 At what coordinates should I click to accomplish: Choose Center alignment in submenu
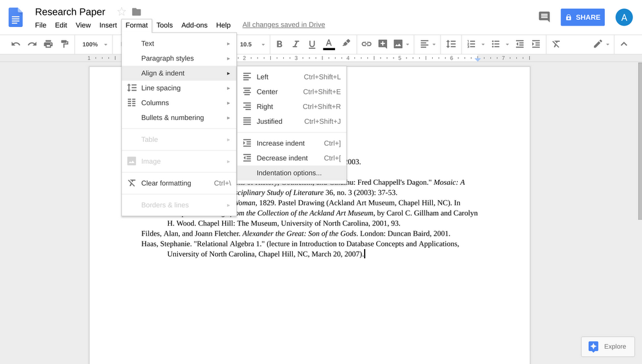[x=292, y=92]
